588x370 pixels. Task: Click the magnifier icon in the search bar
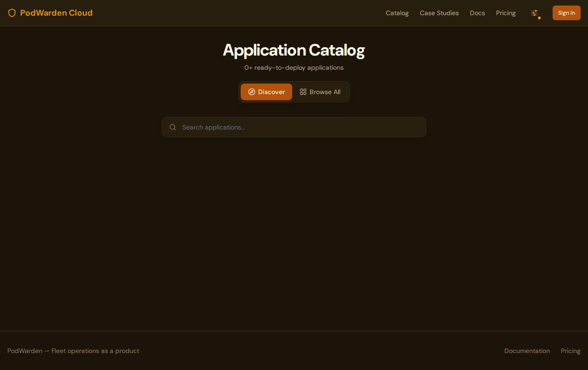tap(173, 127)
